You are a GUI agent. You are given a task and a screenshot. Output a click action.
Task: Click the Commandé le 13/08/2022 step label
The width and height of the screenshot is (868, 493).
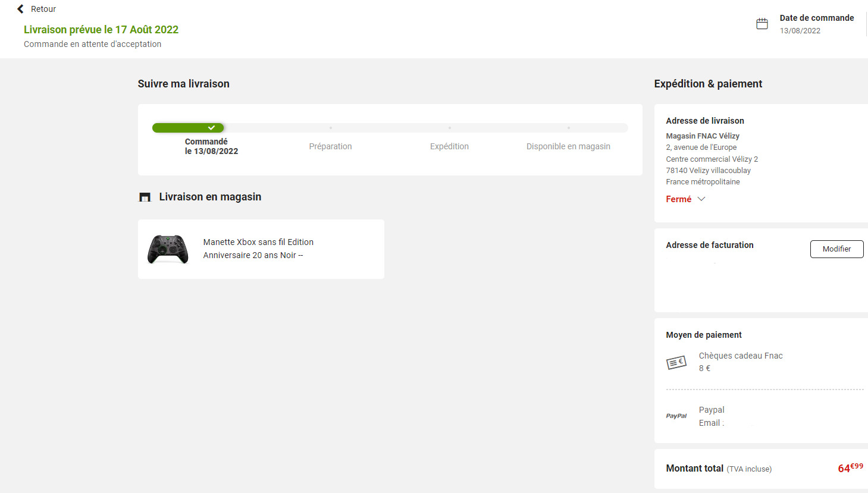[211, 146]
